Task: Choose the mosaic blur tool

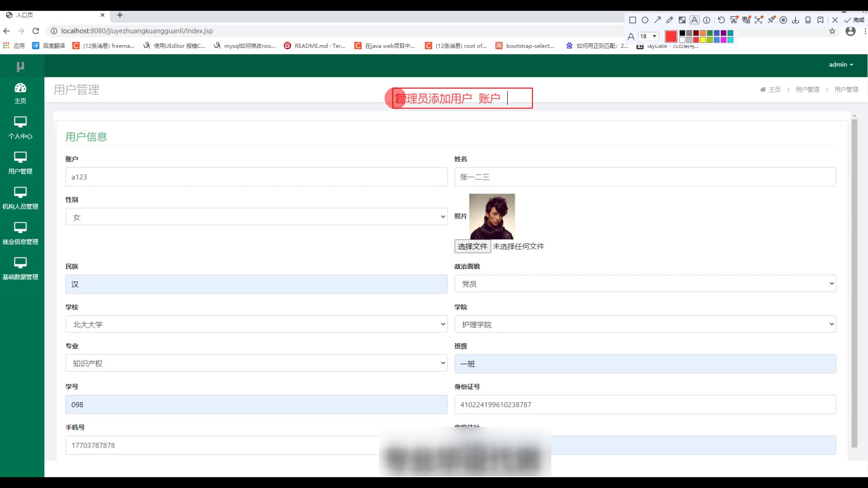Action: 682,20
